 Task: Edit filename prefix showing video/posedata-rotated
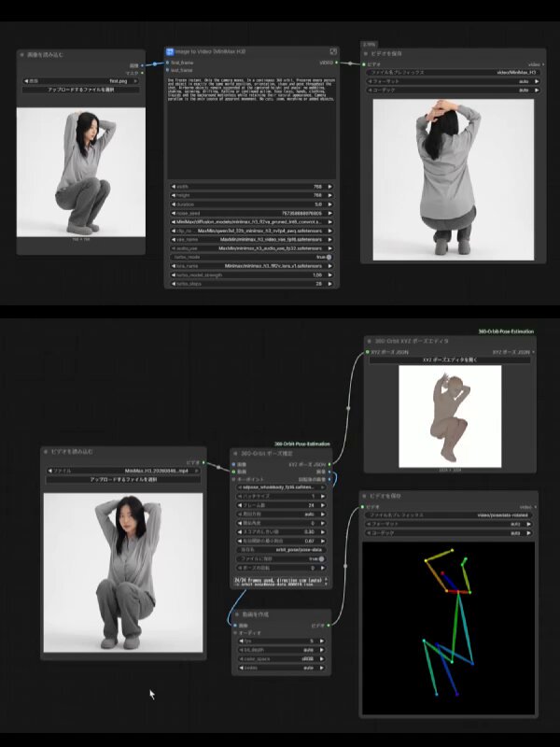point(449,515)
